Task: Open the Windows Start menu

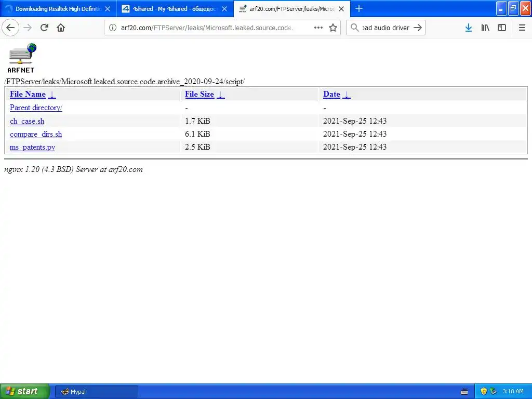Action: [x=25, y=391]
